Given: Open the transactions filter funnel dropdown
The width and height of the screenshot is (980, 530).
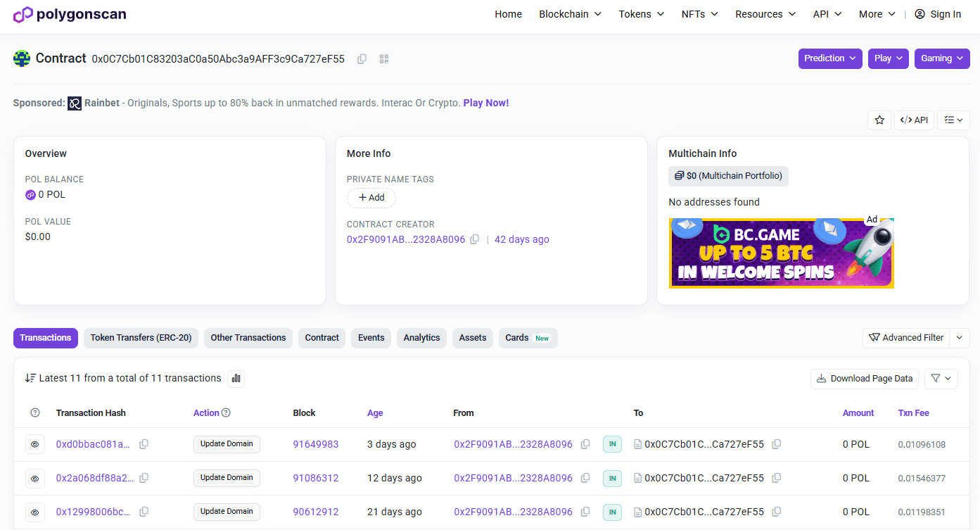Looking at the screenshot, I should tap(941, 378).
